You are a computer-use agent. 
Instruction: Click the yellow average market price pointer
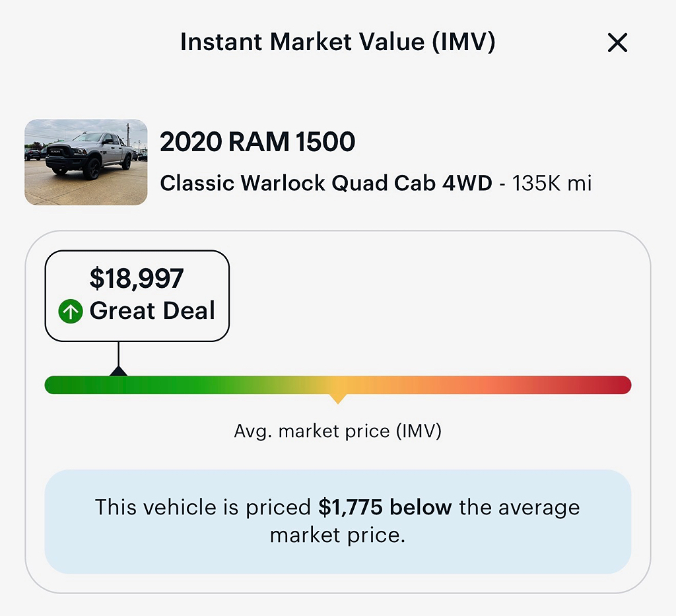click(x=338, y=399)
